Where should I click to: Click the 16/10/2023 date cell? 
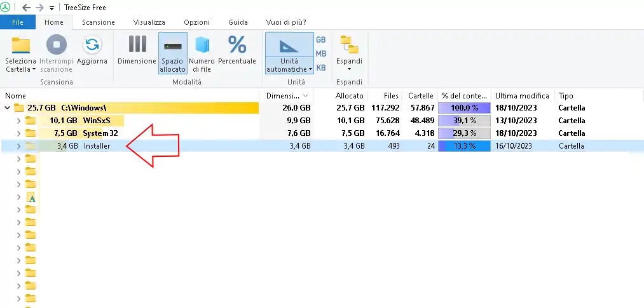[x=514, y=146]
